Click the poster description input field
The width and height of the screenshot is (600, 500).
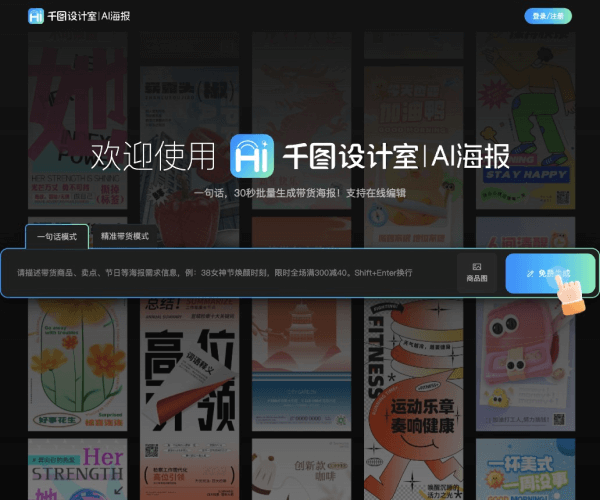click(230, 273)
